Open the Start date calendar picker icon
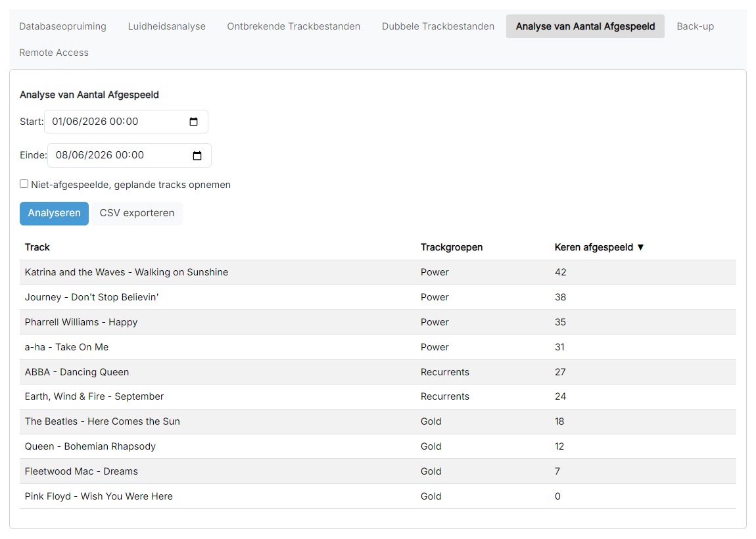The width and height of the screenshot is (756, 539). (193, 122)
